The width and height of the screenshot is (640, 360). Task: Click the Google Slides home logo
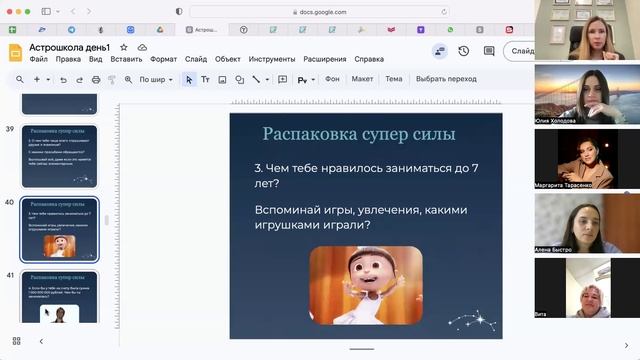[x=15, y=53]
